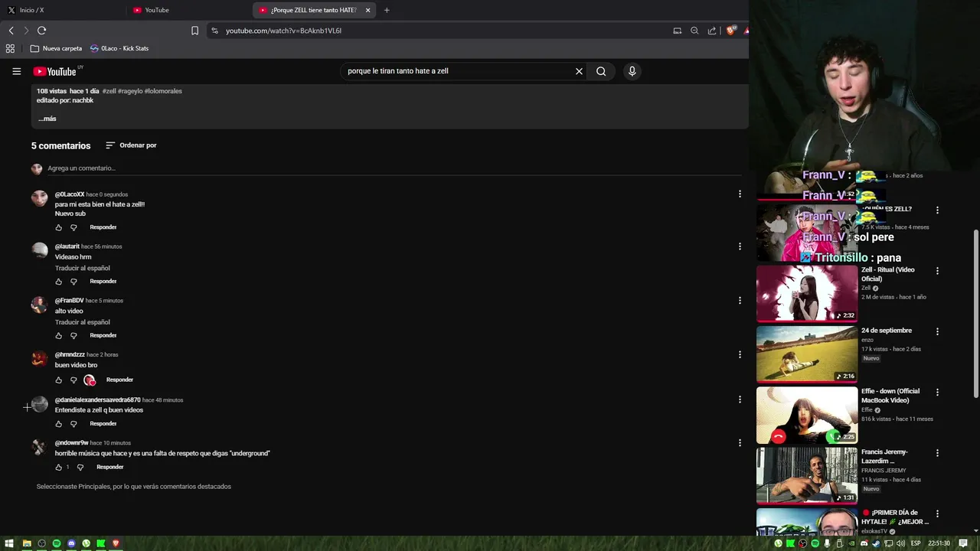Click the search magnifier button
980x551 pixels.
[601, 71]
